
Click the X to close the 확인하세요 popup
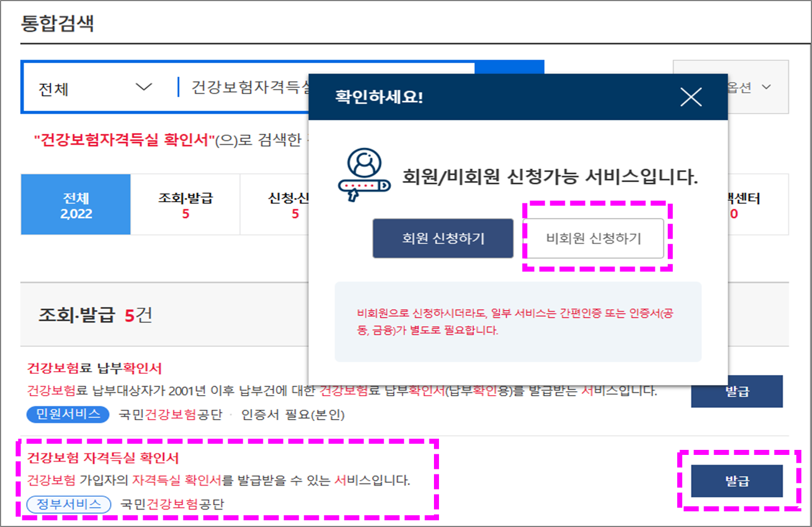pos(691,97)
